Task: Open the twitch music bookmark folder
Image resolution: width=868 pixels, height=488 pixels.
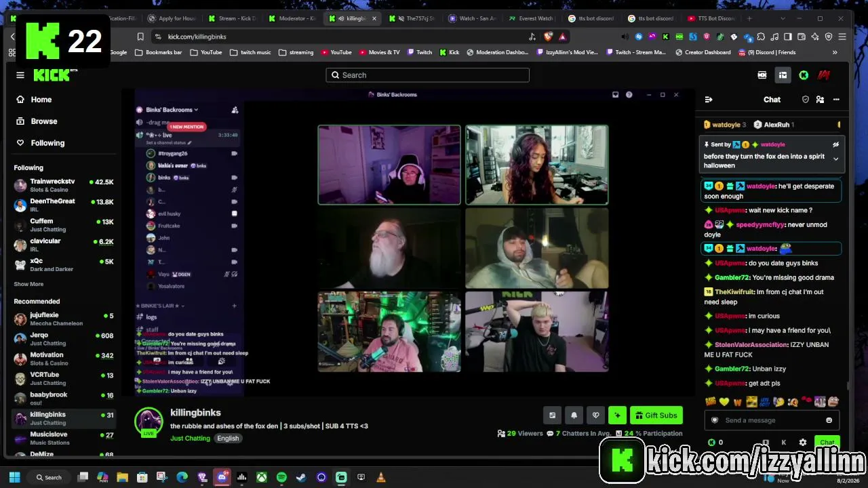Action: pyautogui.click(x=250, y=52)
